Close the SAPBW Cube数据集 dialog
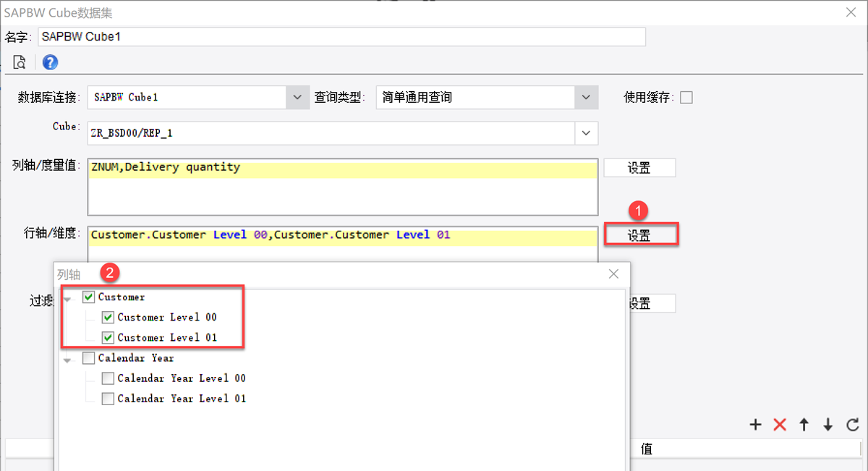 [851, 12]
